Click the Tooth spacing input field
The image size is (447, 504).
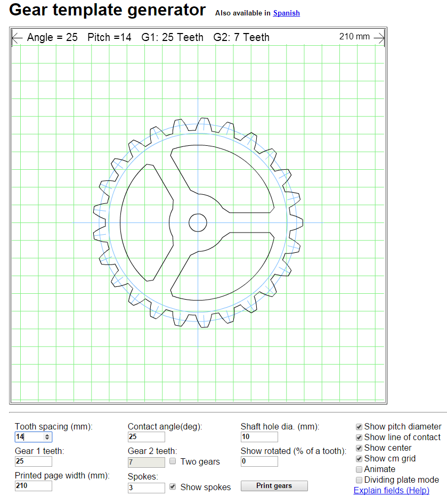pyautogui.click(x=29, y=437)
